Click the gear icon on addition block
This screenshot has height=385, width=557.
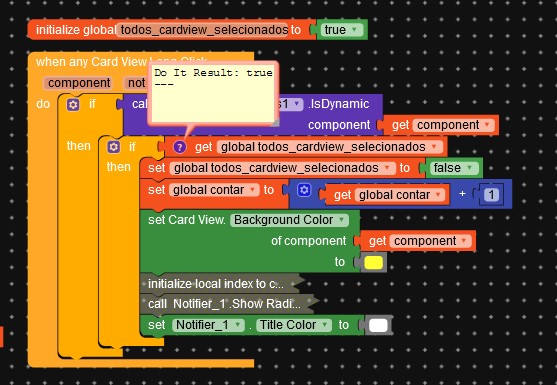click(304, 190)
